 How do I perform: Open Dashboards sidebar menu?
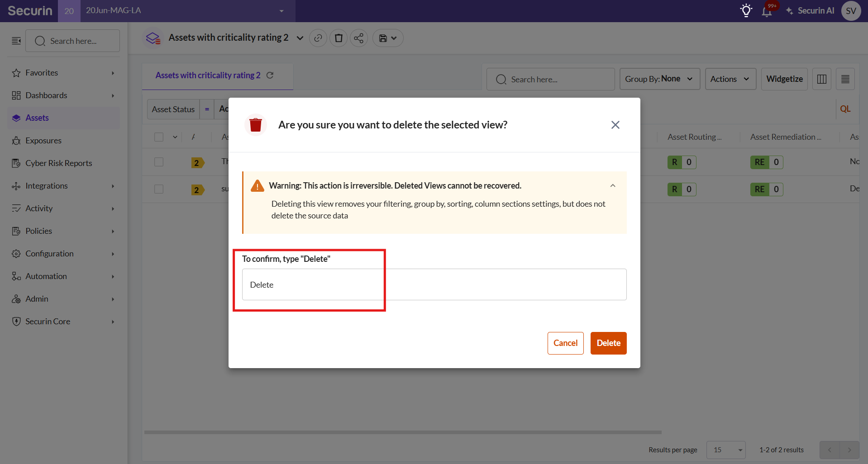tap(63, 95)
